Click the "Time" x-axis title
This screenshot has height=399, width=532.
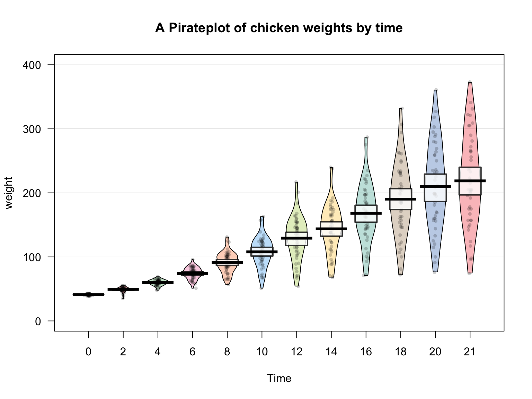[279, 379]
